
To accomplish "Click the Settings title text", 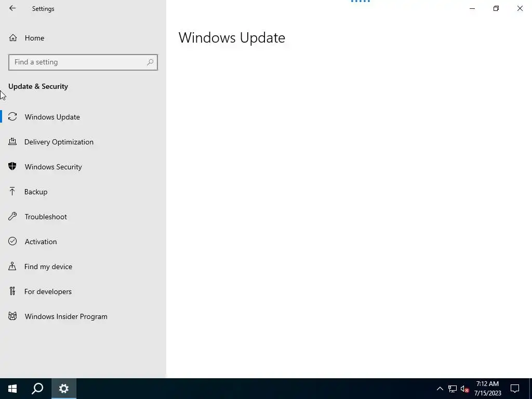I will pyautogui.click(x=43, y=8).
